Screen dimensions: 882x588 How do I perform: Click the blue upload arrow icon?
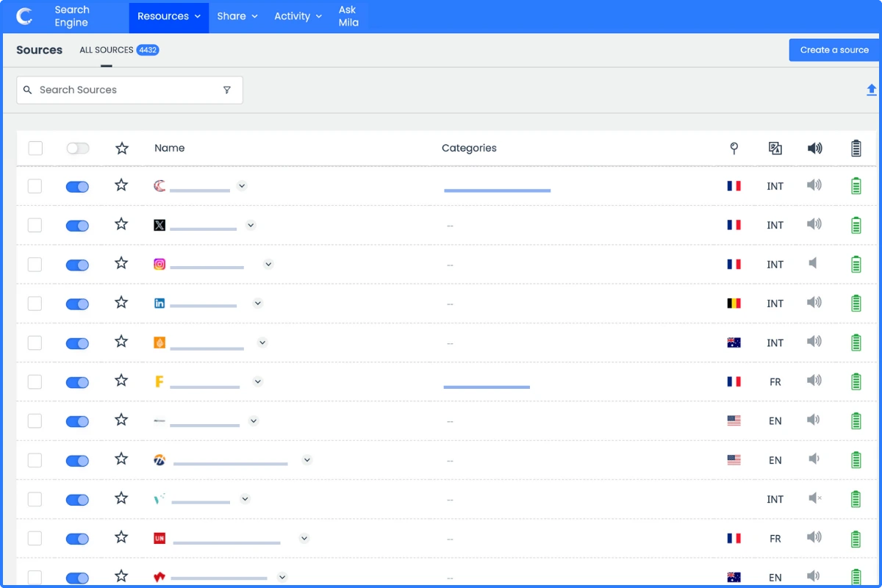tap(871, 90)
